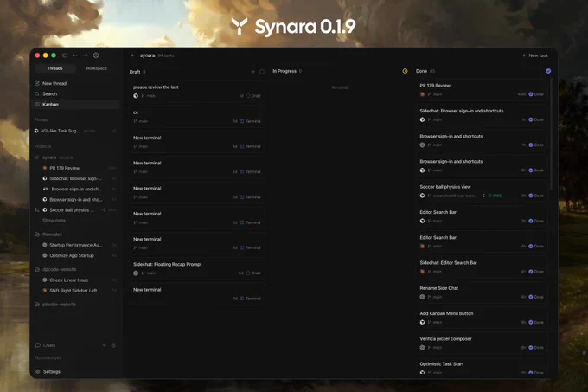Click the Done column blue check icon
Image resolution: width=588 pixels, height=392 pixels.
click(x=548, y=71)
